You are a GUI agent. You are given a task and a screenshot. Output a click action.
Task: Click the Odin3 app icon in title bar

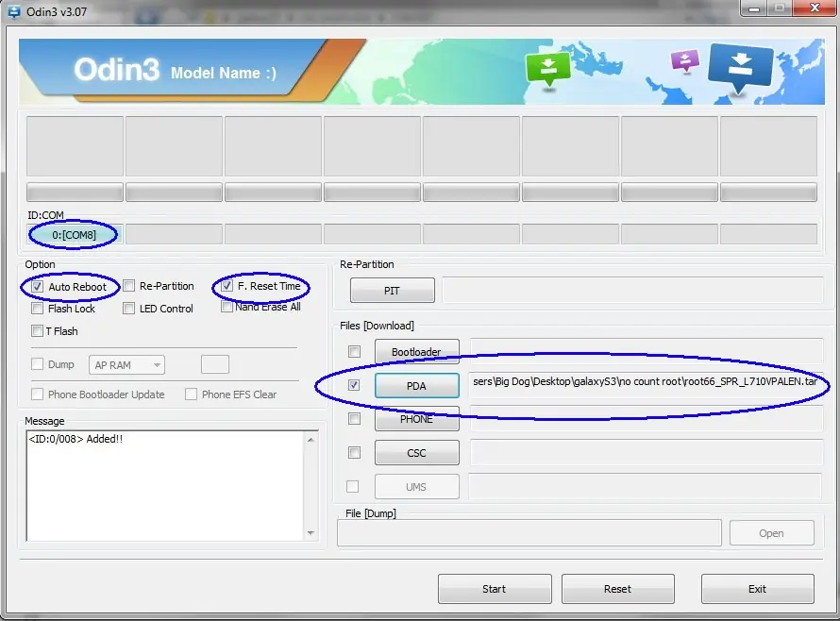coord(14,11)
